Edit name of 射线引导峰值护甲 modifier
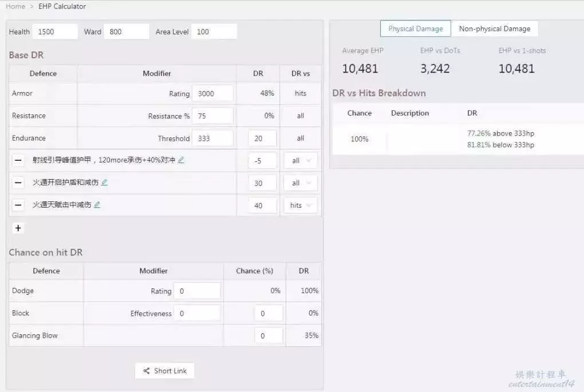584x392 pixels. pos(181,160)
